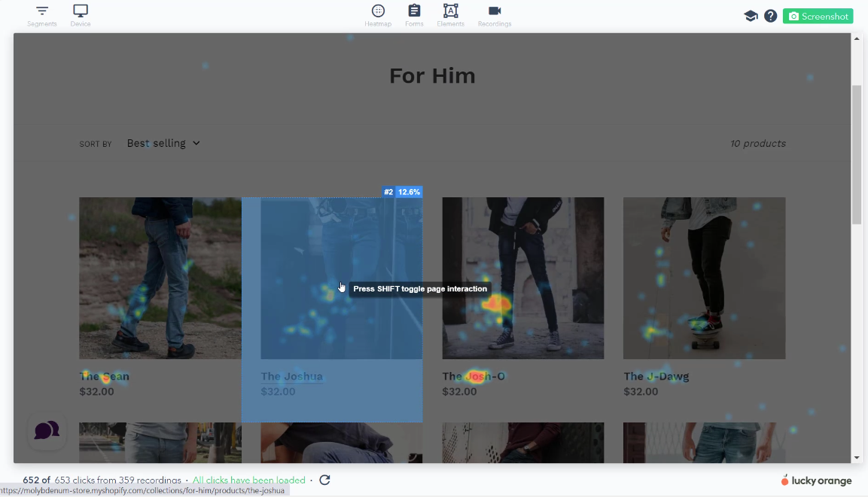Click 'All clicks have been loaded' status
The image size is (868, 497).
pos(248,480)
